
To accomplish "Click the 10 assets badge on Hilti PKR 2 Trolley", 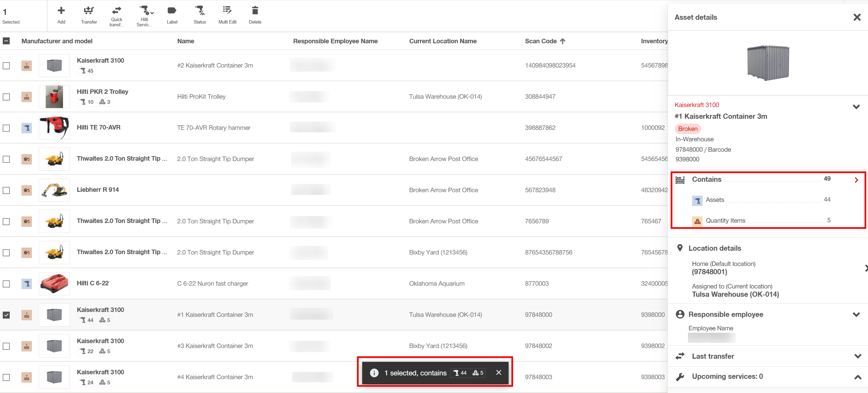I will tap(87, 102).
